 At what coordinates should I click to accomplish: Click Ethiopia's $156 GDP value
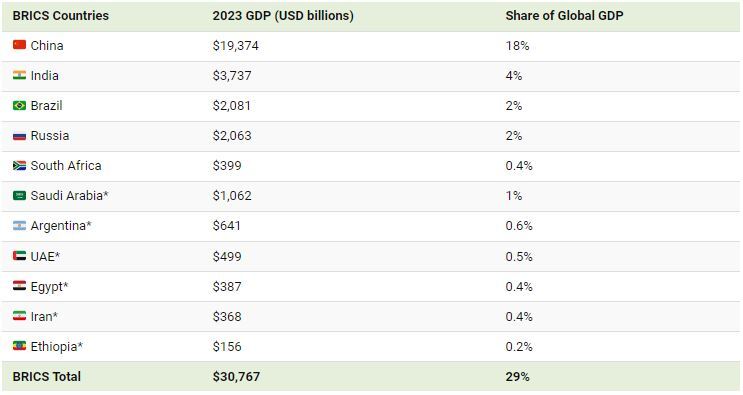coord(227,347)
